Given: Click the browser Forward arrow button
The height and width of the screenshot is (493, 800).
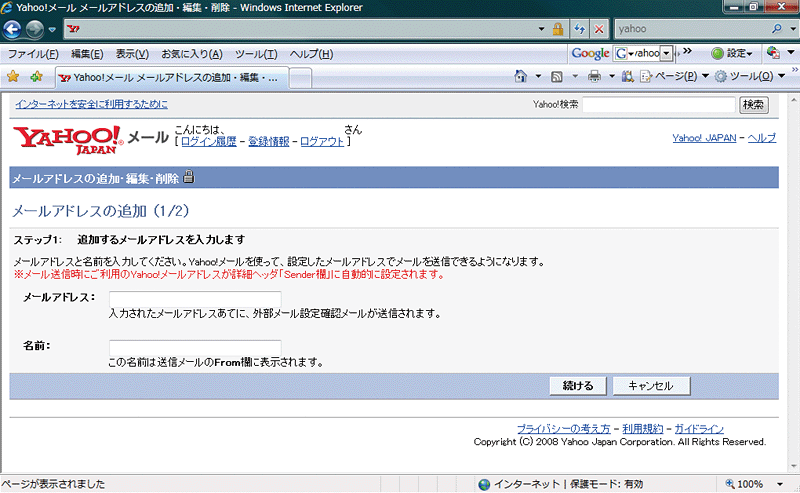Looking at the screenshot, I should [x=34, y=29].
